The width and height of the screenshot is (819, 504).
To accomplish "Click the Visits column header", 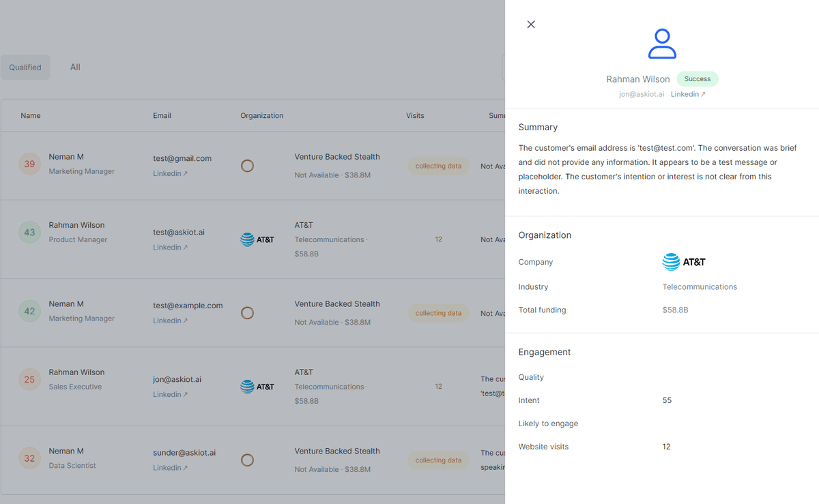I will [x=415, y=116].
